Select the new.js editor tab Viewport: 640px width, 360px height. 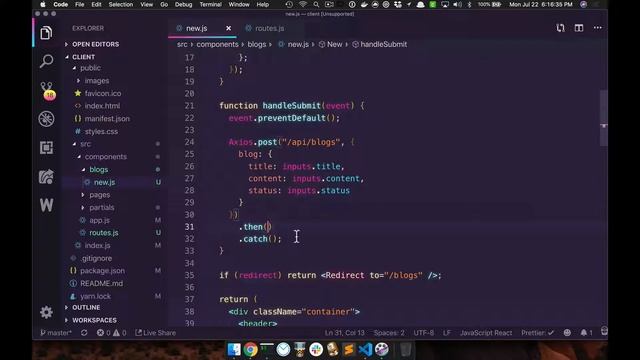point(197,28)
